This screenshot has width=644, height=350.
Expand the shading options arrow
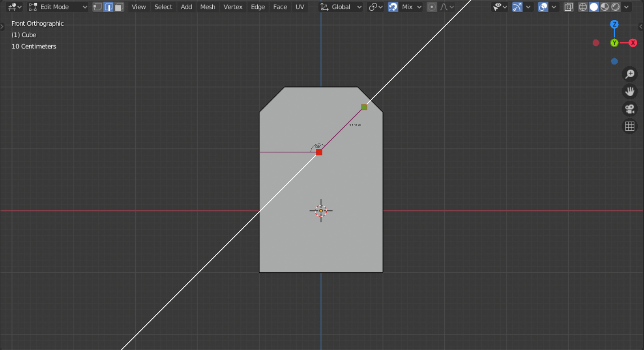pos(626,7)
